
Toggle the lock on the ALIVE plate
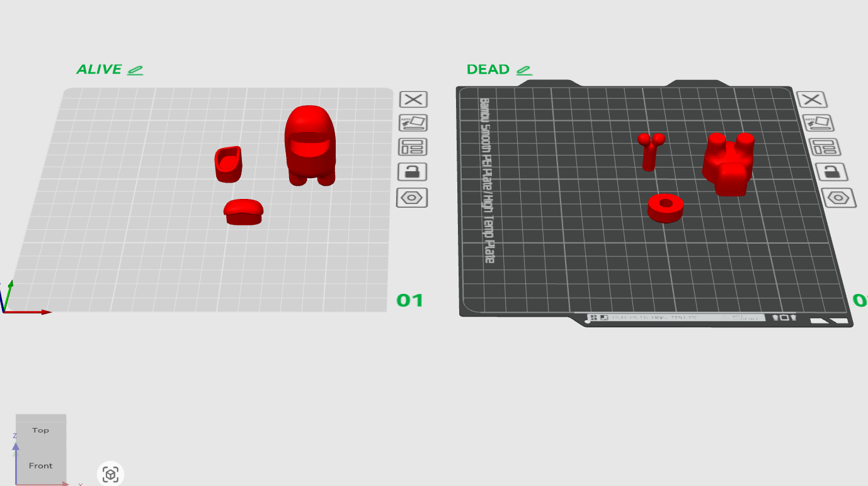click(x=413, y=172)
